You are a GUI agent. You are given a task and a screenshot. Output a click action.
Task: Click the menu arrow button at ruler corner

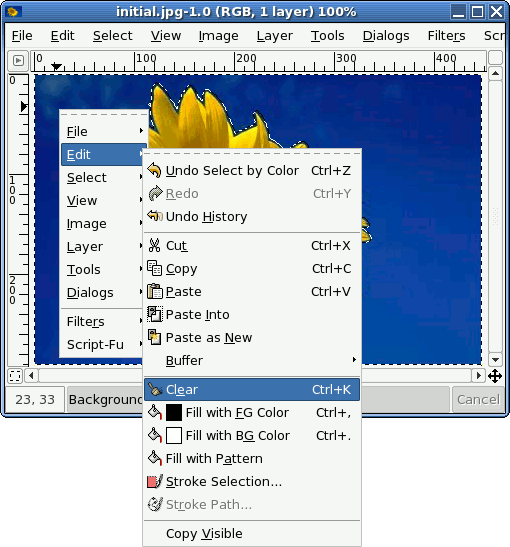click(x=18, y=61)
